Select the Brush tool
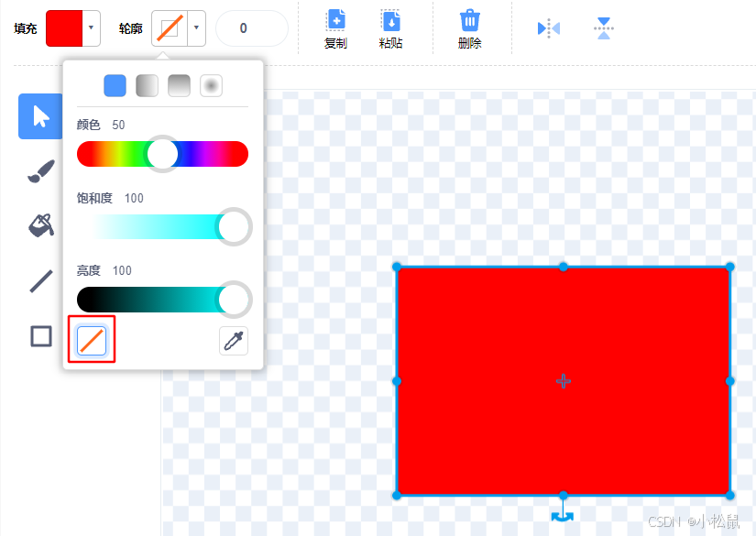The height and width of the screenshot is (536, 756). (x=41, y=171)
